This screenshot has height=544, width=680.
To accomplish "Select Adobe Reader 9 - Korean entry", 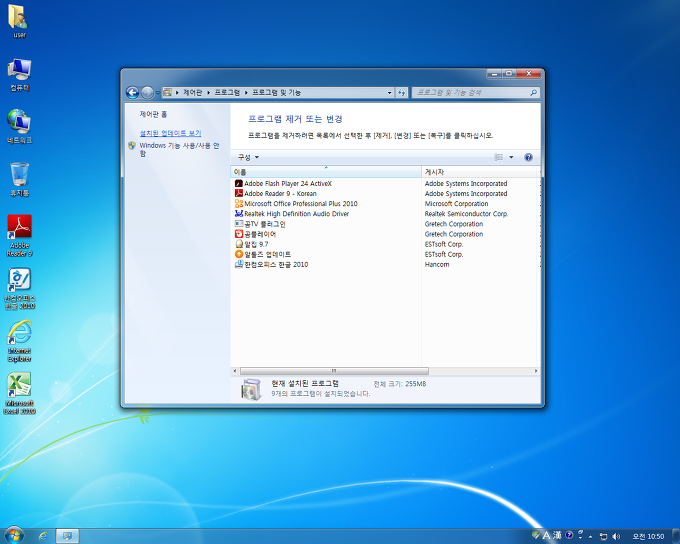I will 280,193.
